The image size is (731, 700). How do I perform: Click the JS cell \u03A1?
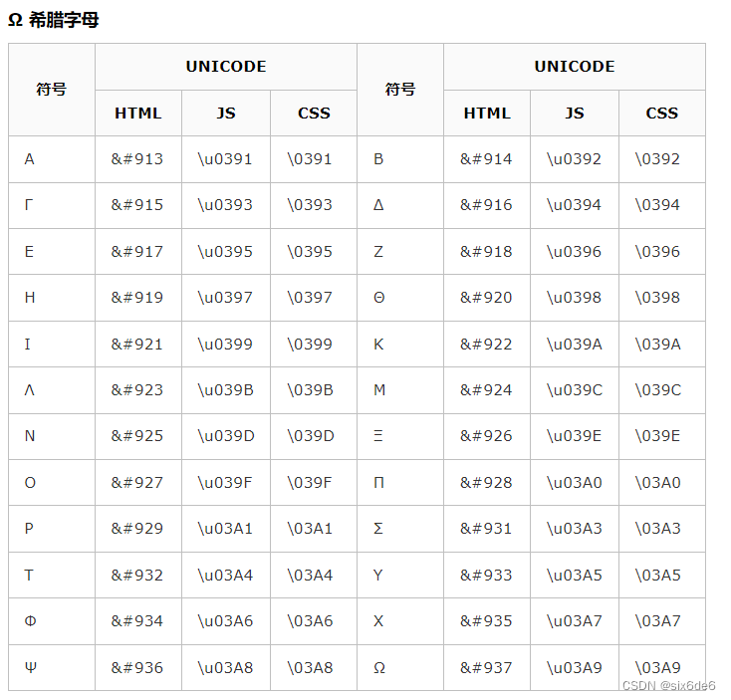click(x=226, y=529)
